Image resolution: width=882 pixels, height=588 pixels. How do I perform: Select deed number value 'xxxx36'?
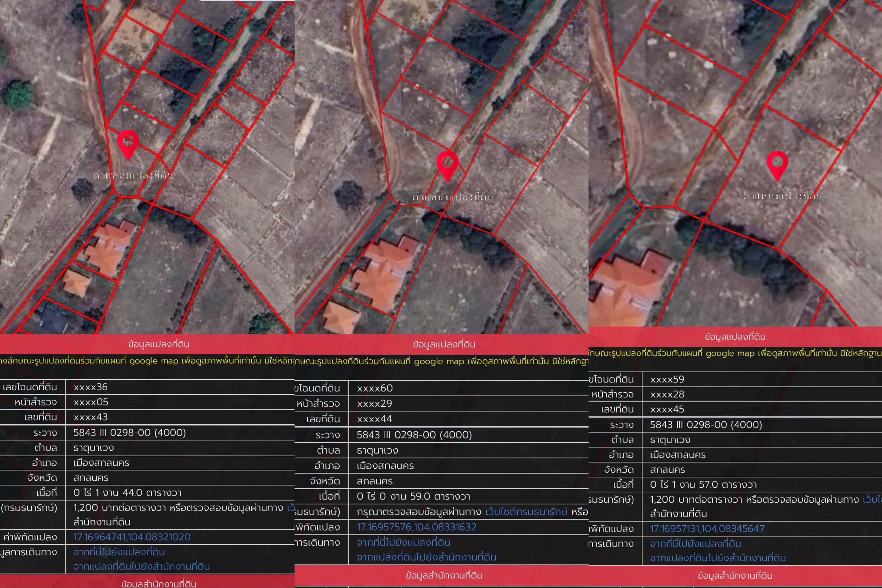[x=90, y=387]
